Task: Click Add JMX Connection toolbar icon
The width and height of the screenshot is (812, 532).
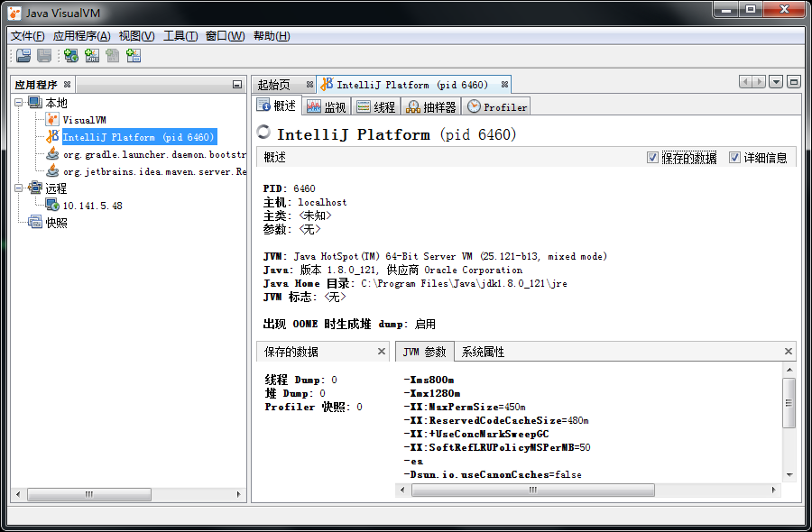Action: tap(92, 55)
